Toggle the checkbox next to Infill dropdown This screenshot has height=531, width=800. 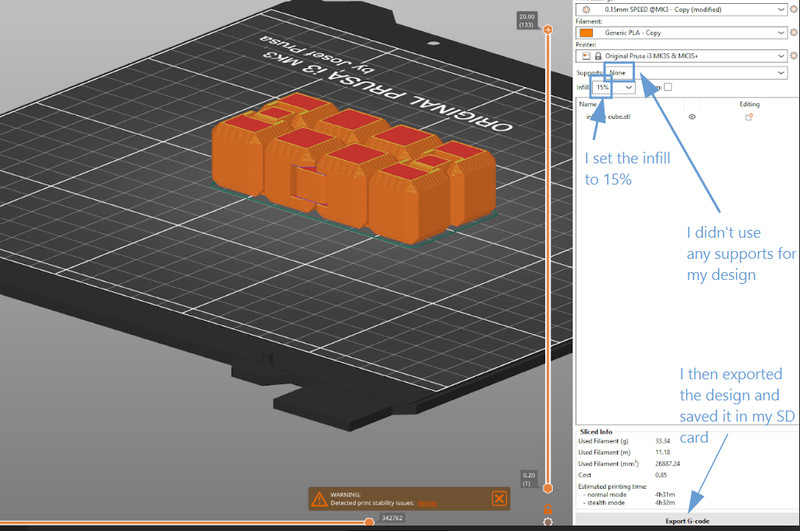668,87
